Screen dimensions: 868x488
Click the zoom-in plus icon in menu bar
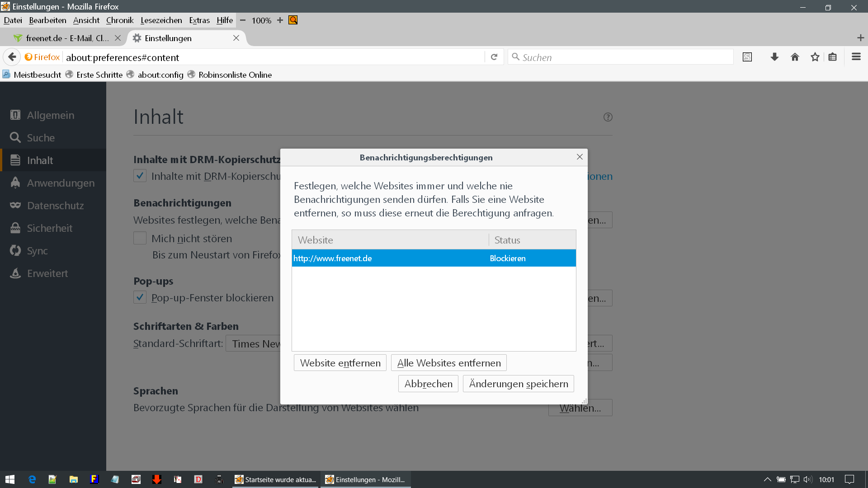(280, 20)
